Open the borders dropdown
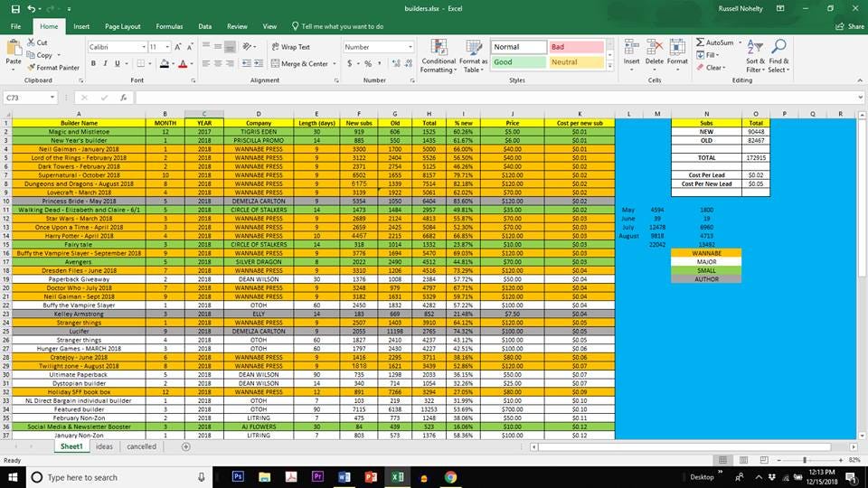868x488 pixels. (151, 64)
